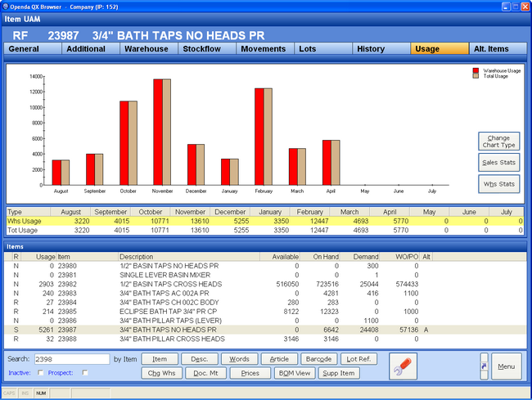
Task: Click the small shortcut arrow icon beside Menu
Action: pos(485,366)
